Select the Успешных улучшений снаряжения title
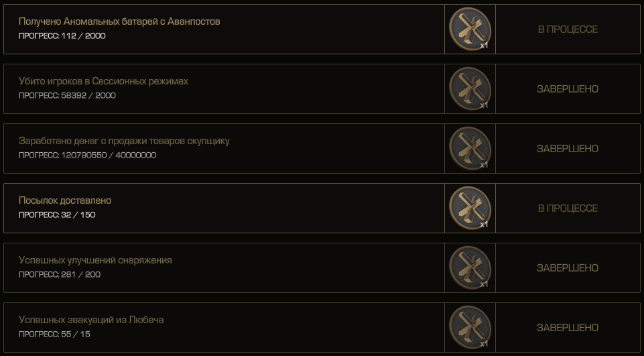The height and width of the screenshot is (356, 644). tap(95, 260)
